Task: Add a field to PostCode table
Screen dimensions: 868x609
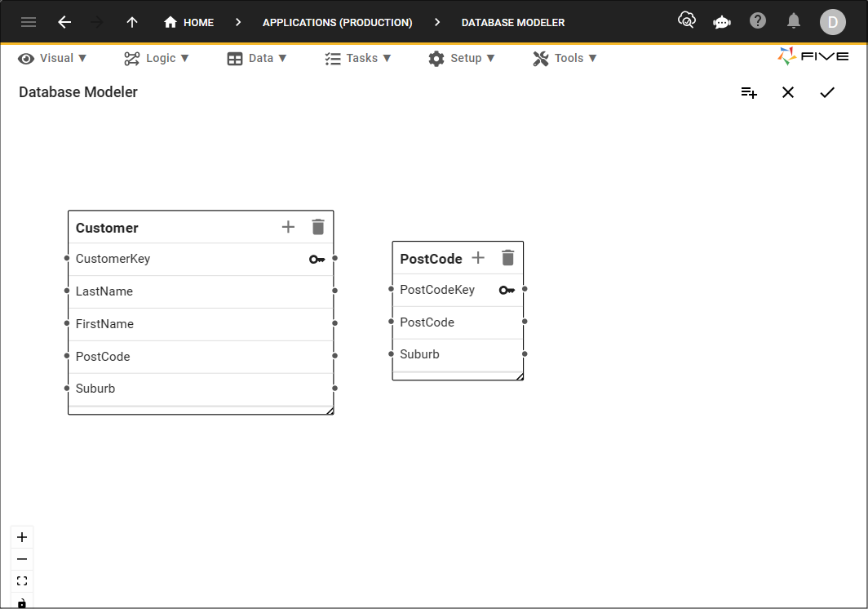Action: tap(478, 258)
